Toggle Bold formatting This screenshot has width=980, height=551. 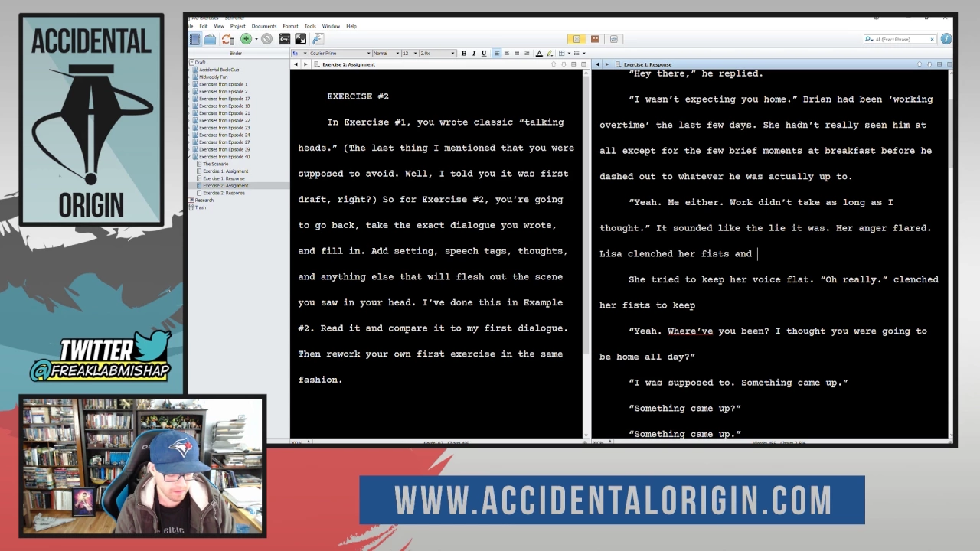(463, 53)
